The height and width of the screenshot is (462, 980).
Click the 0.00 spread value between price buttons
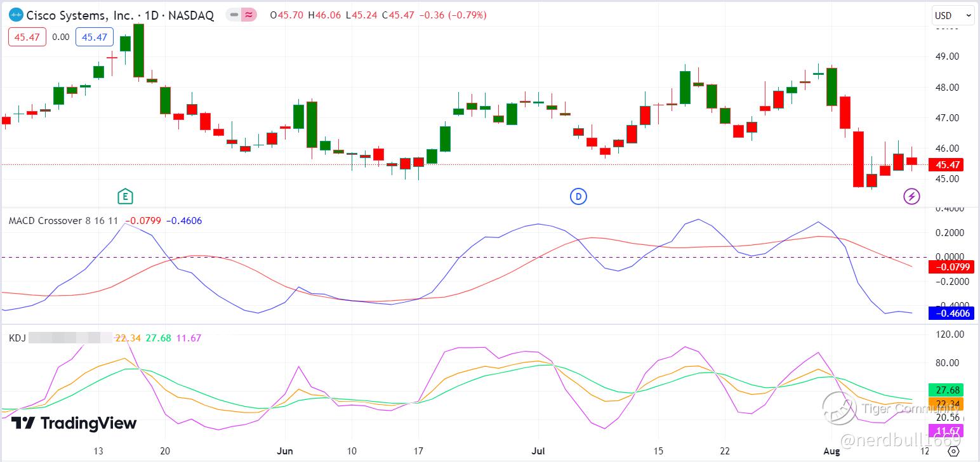point(61,37)
